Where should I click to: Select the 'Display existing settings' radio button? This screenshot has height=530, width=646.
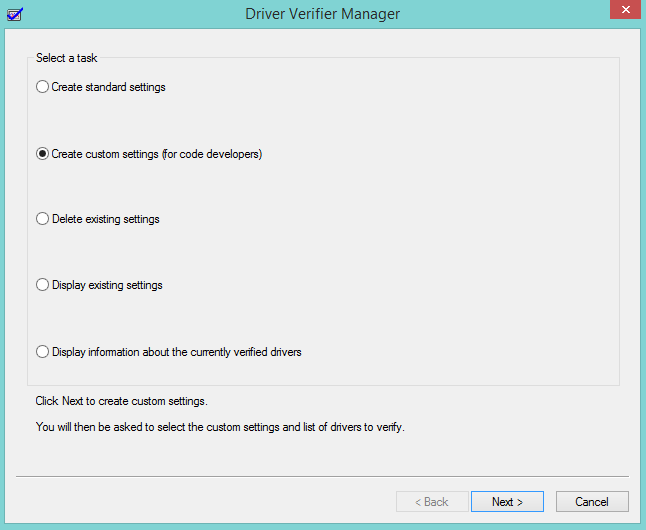coord(42,285)
